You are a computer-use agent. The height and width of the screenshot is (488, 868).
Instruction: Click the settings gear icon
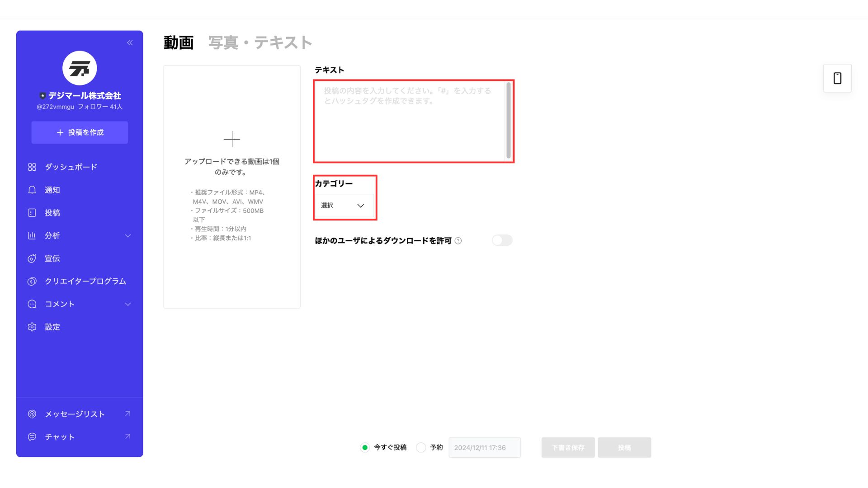pos(32,327)
